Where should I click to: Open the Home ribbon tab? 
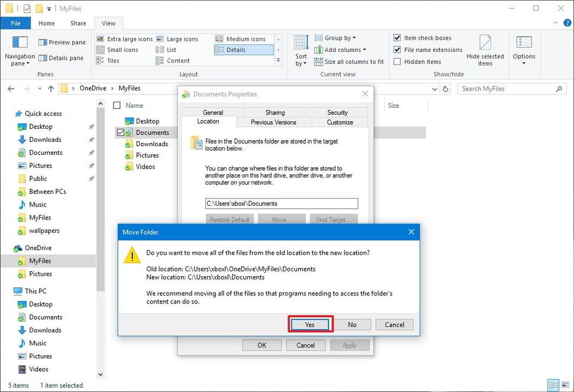click(46, 22)
